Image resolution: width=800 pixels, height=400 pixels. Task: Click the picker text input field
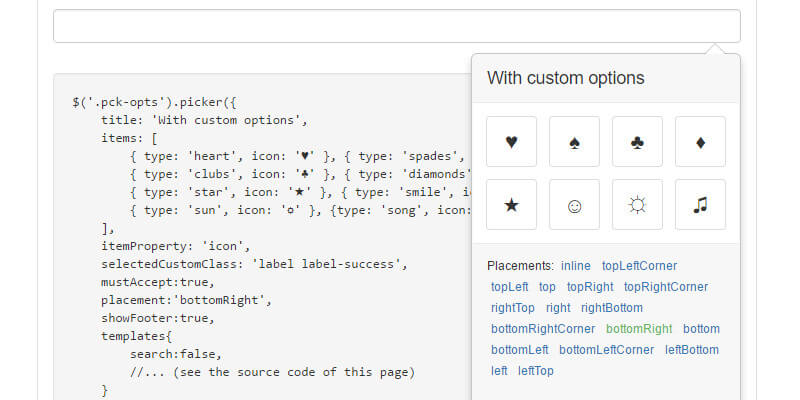(396, 26)
